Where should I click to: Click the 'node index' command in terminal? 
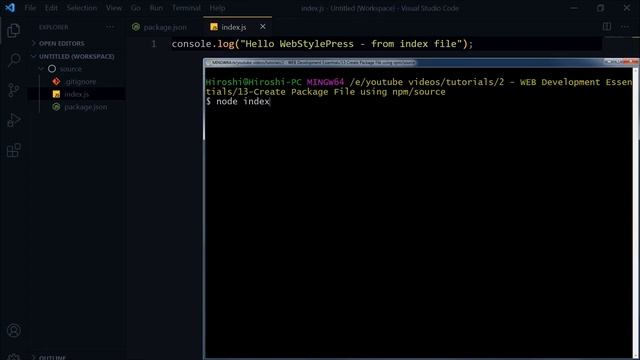tap(243, 101)
